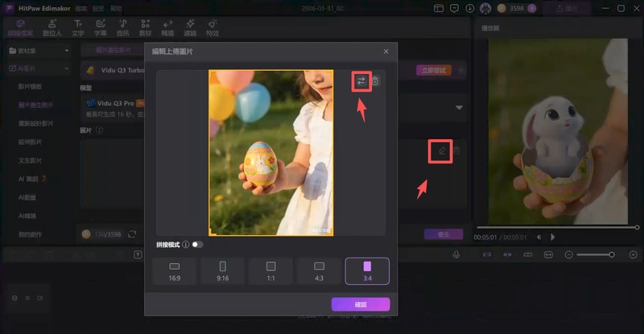
Task: Open the 素材 assets tool
Action: [145, 28]
